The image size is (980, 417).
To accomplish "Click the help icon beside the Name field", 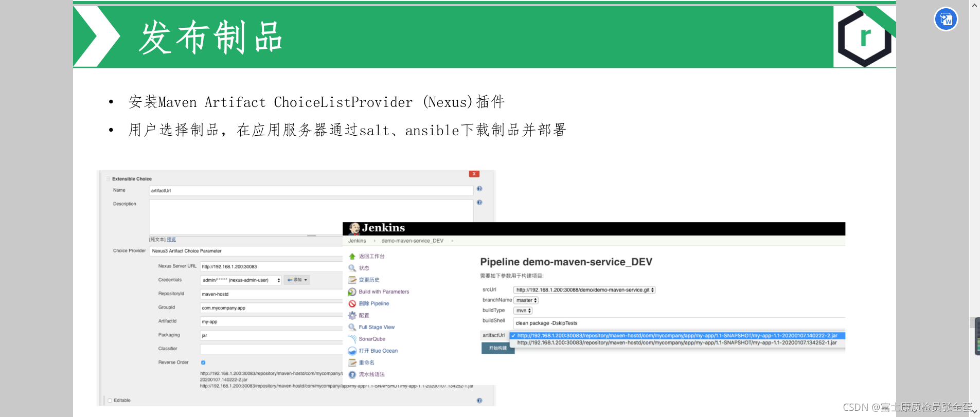I will (x=479, y=189).
